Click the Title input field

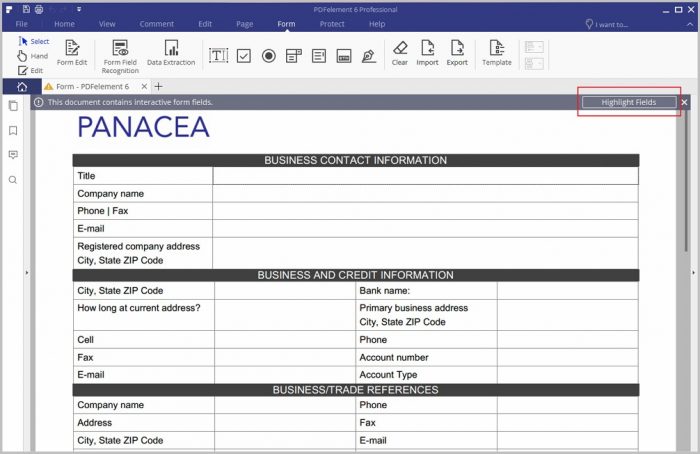point(426,176)
